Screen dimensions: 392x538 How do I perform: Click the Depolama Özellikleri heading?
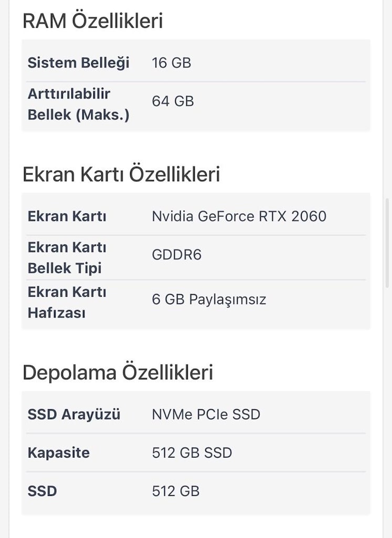[118, 373]
